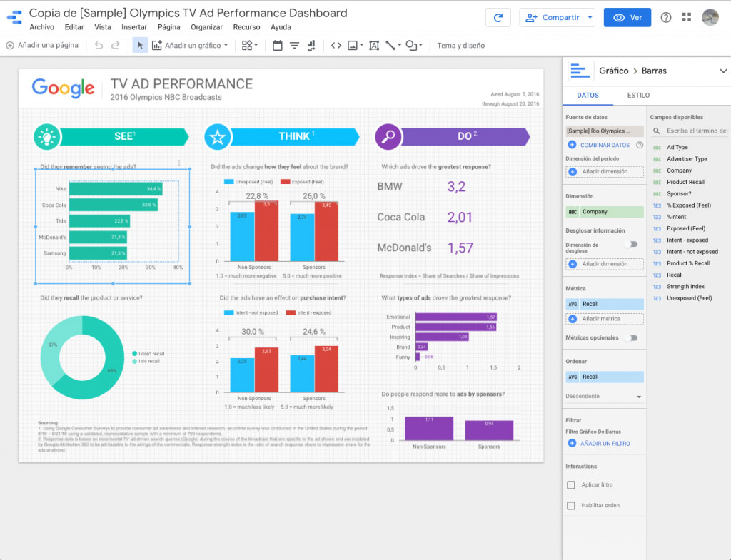The image size is (731, 560).
Task: Open the search help icon near Ver
Action: coord(665,16)
